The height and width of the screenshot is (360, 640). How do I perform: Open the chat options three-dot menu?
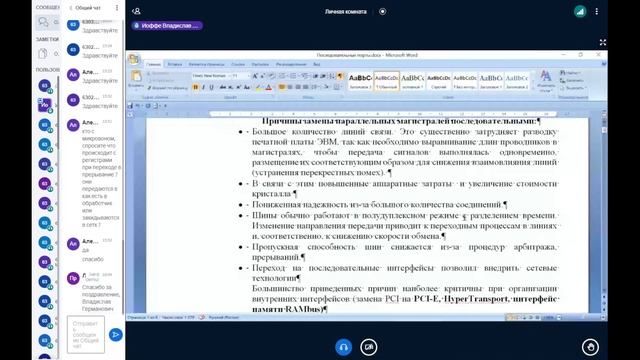pyautogui.click(x=117, y=8)
